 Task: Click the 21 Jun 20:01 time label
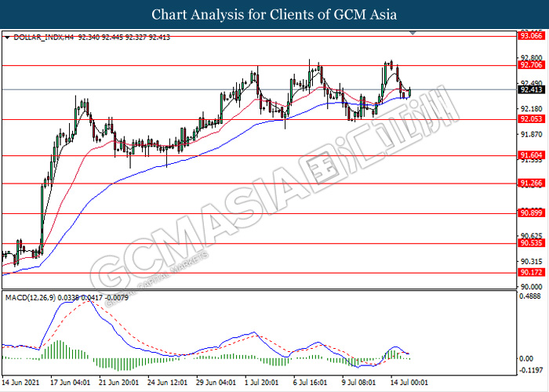(118, 383)
